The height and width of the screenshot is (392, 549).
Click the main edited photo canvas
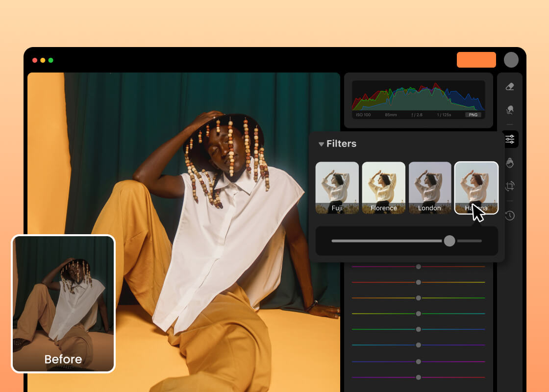[184, 232]
